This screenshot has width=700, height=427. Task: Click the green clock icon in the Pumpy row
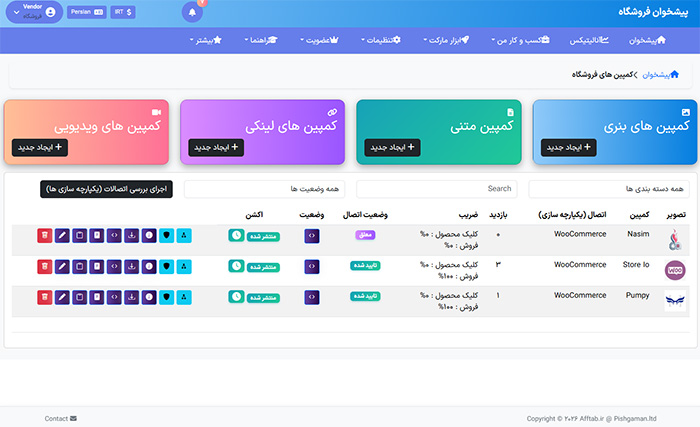click(236, 296)
